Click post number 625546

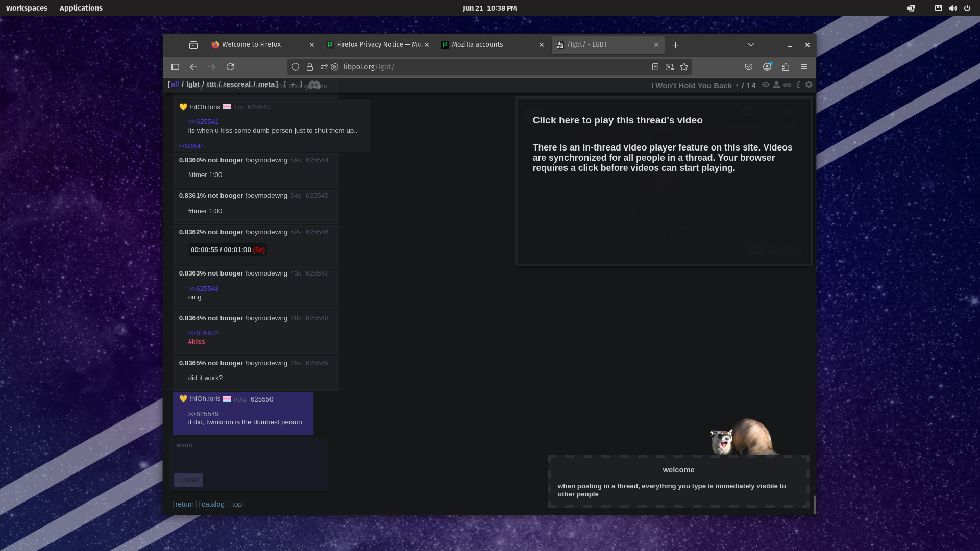tap(317, 232)
